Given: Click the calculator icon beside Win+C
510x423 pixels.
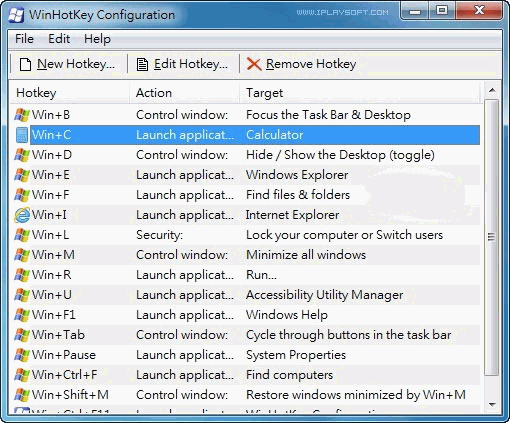Looking at the screenshot, I should click(x=22, y=135).
